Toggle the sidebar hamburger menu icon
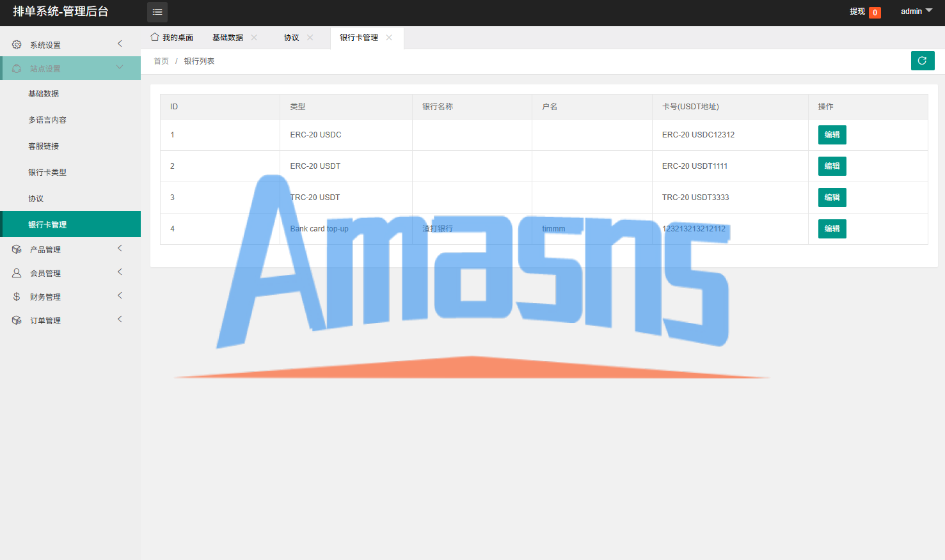Screen dimensions: 945x560 pyautogui.click(x=157, y=12)
